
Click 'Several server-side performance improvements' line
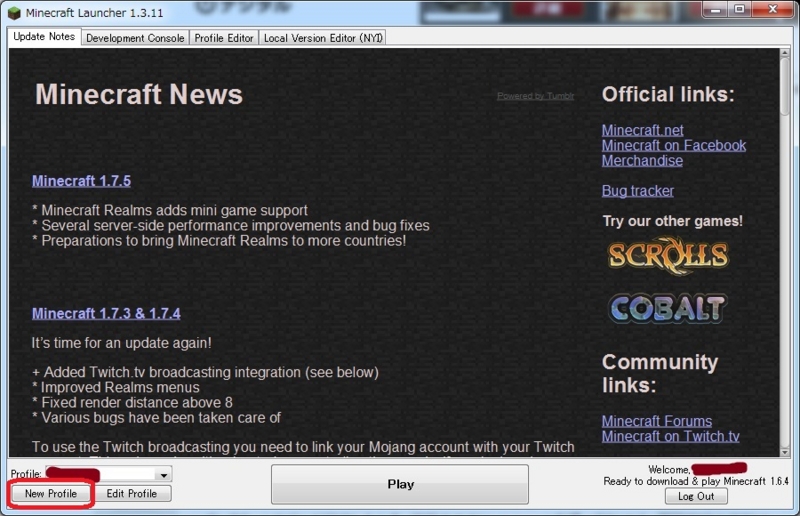[231, 226]
